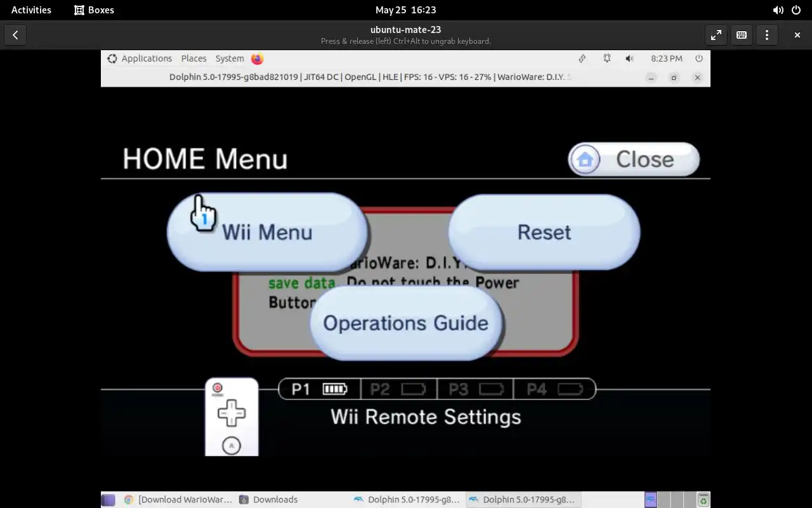Select the P4 controller slot
This screenshot has height=508, width=812.
pyautogui.click(x=554, y=389)
